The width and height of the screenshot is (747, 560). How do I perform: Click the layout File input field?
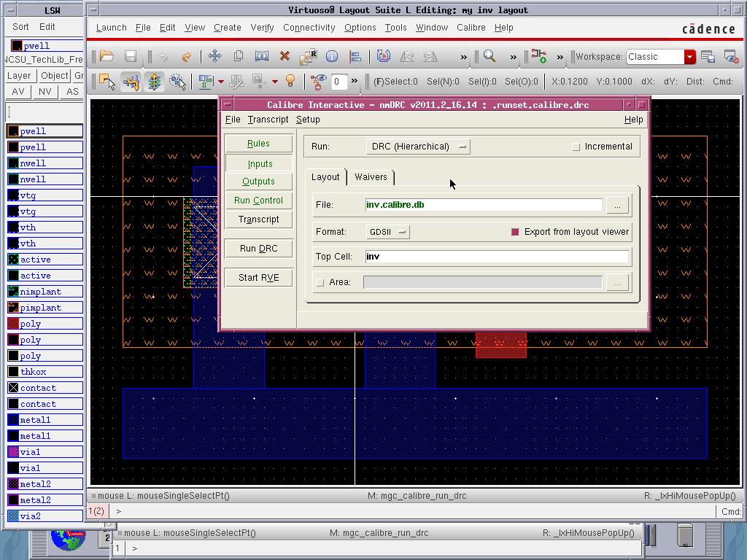click(x=483, y=205)
